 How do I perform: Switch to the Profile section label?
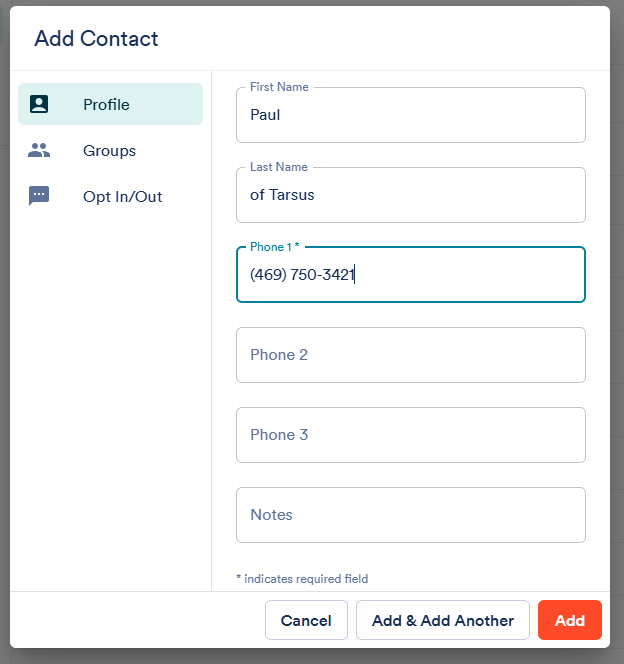[x=106, y=104]
